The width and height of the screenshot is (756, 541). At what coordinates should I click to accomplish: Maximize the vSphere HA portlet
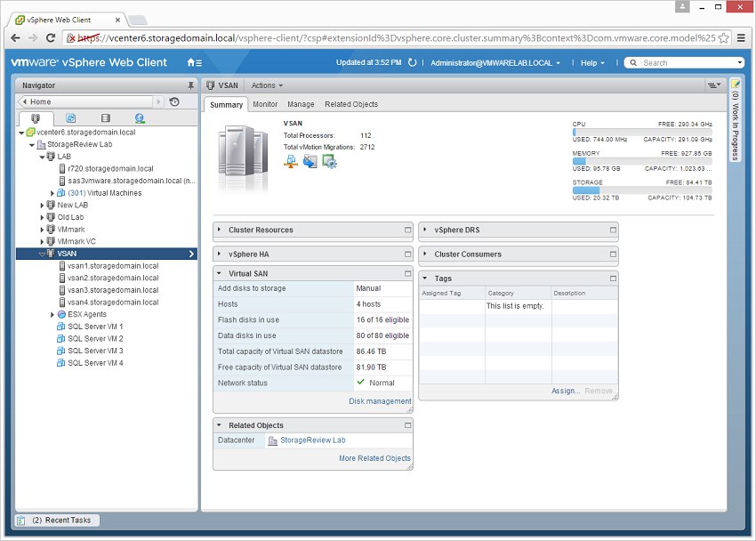coord(408,254)
